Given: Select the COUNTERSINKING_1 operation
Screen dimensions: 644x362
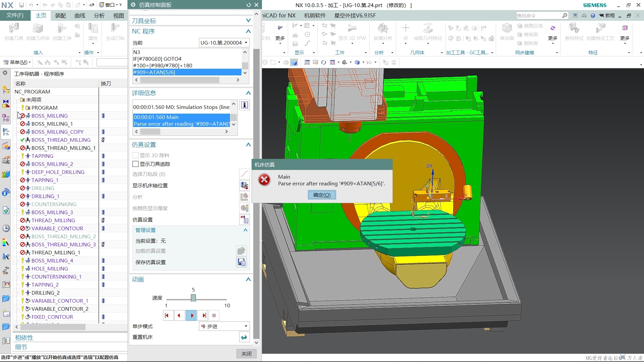Looking at the screenshot, I should coord(56,277).
